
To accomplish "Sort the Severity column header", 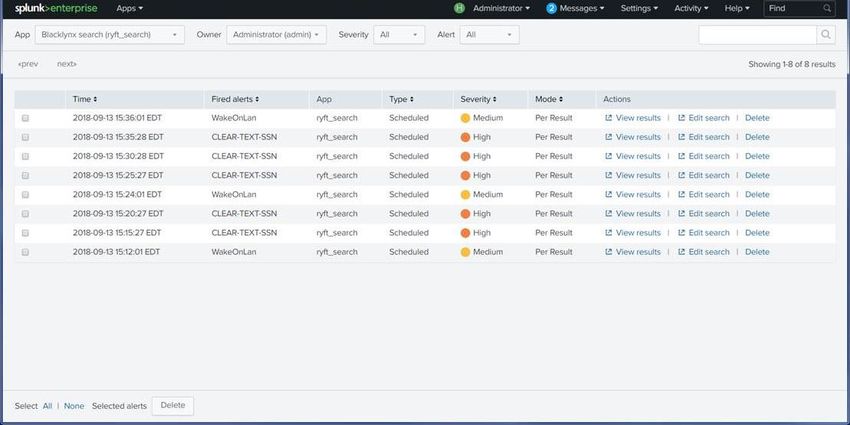I will pos(479,99).
